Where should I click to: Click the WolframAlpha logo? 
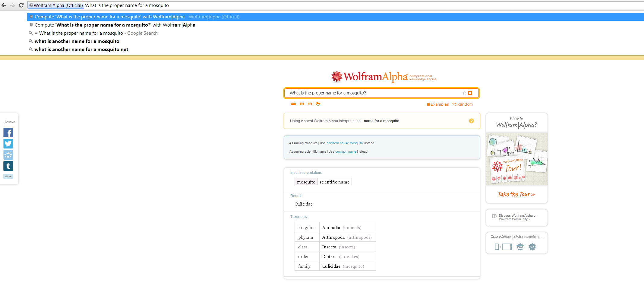tap(383, 77)
